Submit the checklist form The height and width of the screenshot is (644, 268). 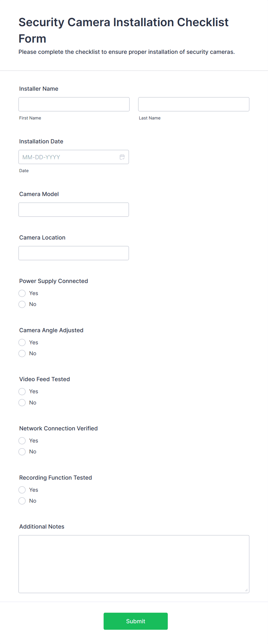pos(136,621)
